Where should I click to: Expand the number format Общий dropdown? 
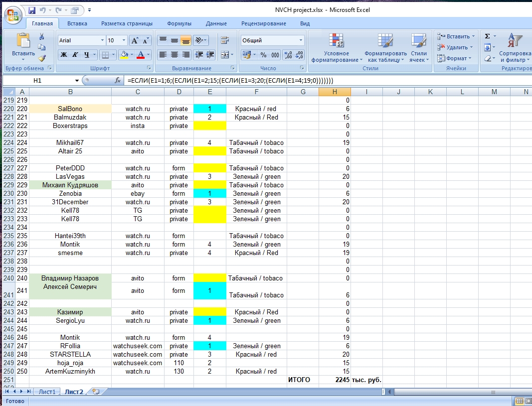pyautogui.click(x=301, y=40)
